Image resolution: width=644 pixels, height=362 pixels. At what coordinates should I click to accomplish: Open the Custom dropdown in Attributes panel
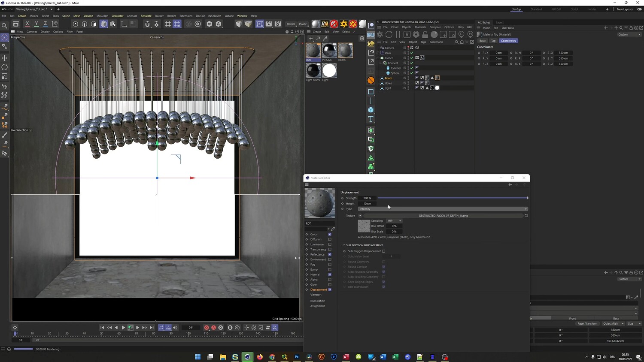point(629,34)
